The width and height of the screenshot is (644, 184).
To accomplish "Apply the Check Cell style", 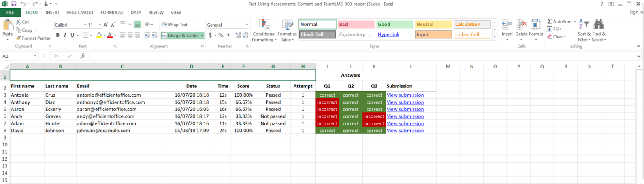I will coord(317,34).
